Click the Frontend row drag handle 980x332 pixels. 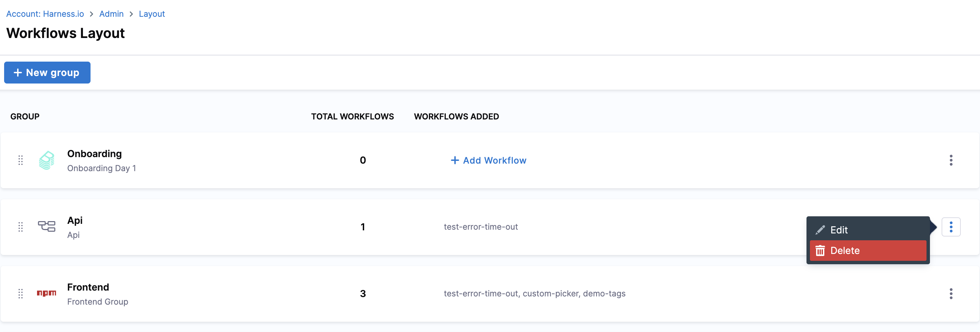click(x=21, y=294)
